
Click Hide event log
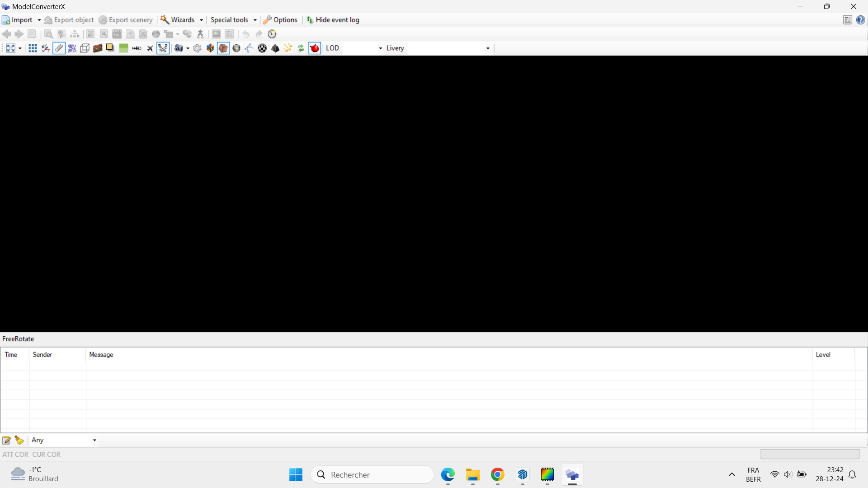pyautogui.click(x=333, y=20)
